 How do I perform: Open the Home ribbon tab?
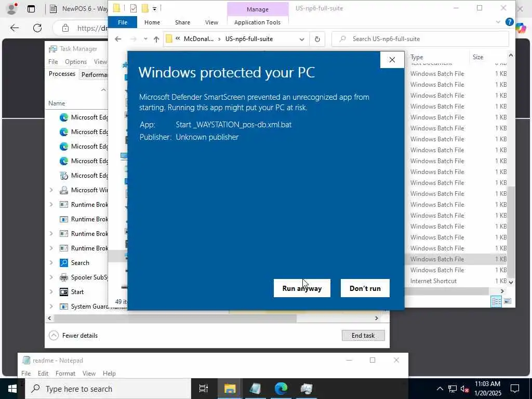pos(152,22)
